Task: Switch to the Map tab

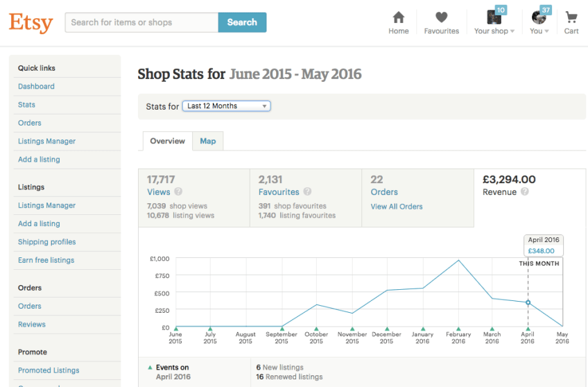Action: coord(208,141)
